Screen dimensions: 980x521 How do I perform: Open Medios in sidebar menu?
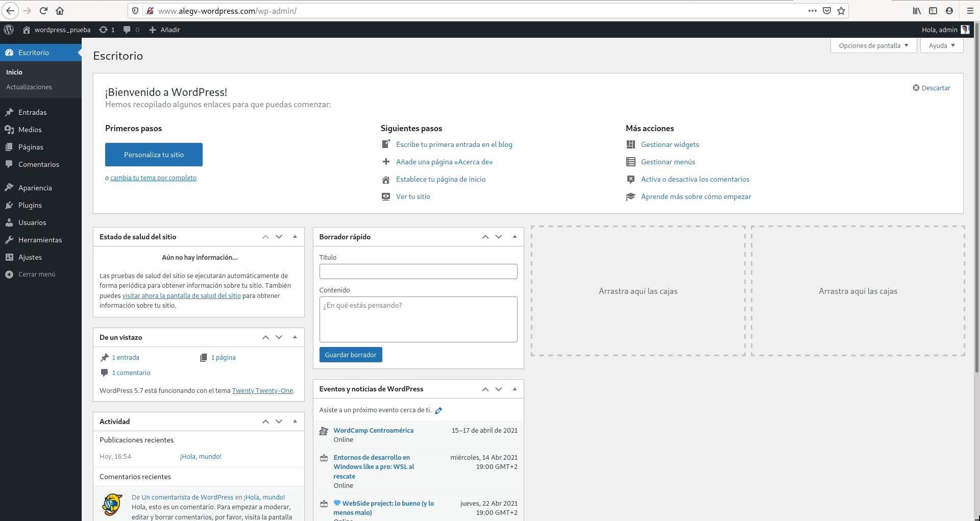[41, 130]
